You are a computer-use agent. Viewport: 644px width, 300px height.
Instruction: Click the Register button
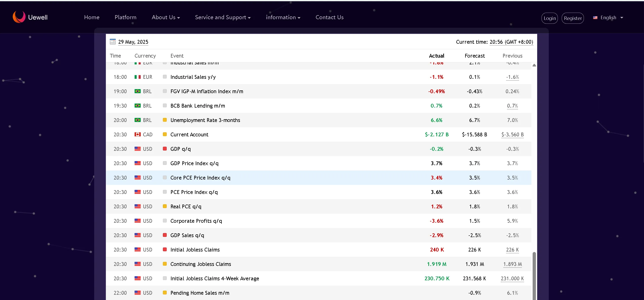coord(573,18)
